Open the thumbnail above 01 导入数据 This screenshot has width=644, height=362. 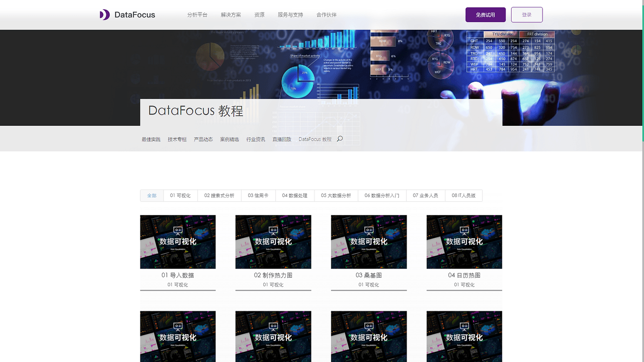click(178, 242)
